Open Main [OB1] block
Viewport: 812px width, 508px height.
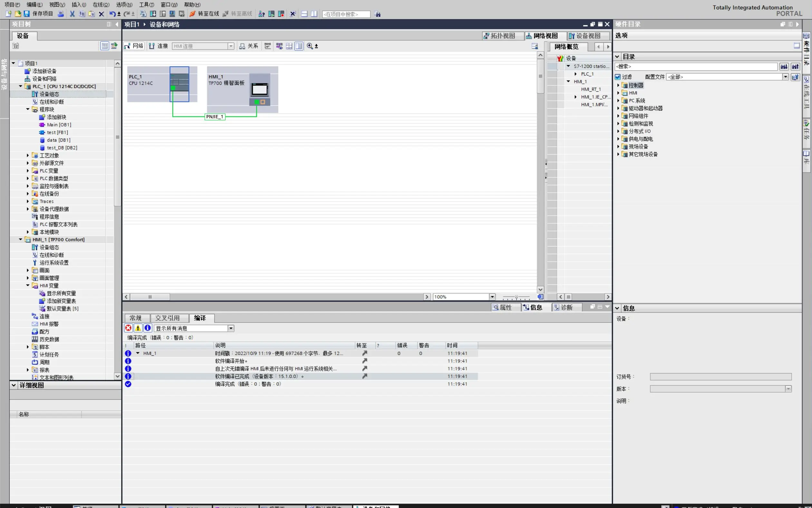pos(59,125)
